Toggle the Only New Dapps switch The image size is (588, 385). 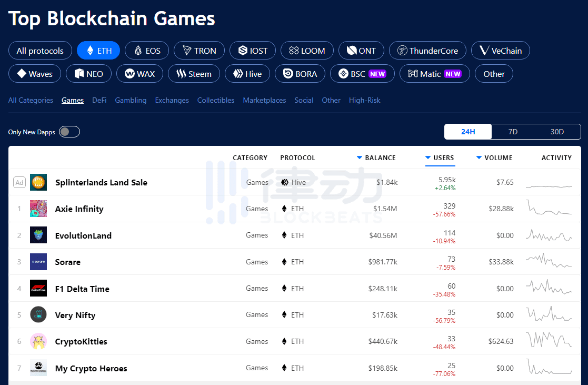[69, 132]
